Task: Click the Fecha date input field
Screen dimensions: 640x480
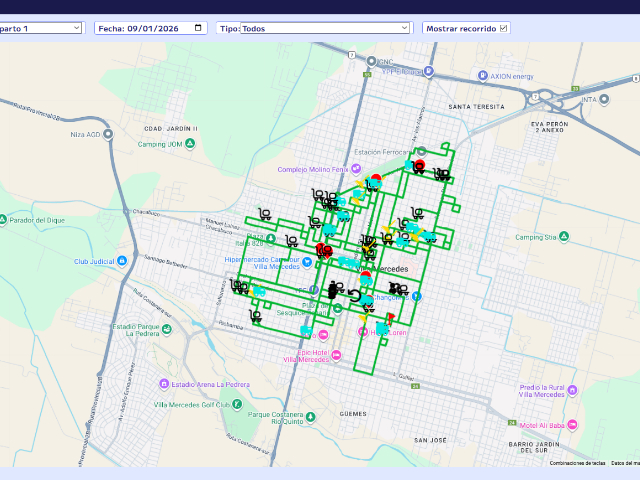Action: pos(145,29)
